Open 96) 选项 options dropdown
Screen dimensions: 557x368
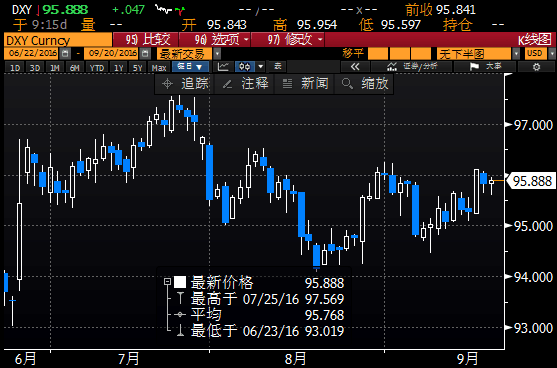tap(215, 39)
